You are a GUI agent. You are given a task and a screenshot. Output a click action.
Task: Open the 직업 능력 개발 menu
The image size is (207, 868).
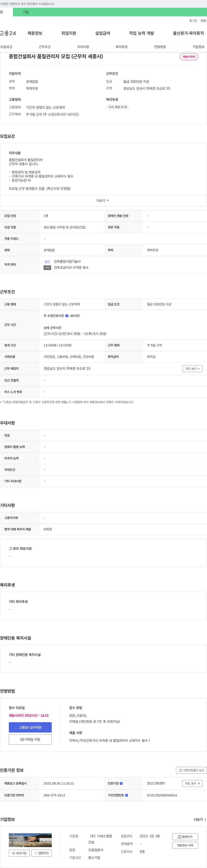[x=141, y=33]
